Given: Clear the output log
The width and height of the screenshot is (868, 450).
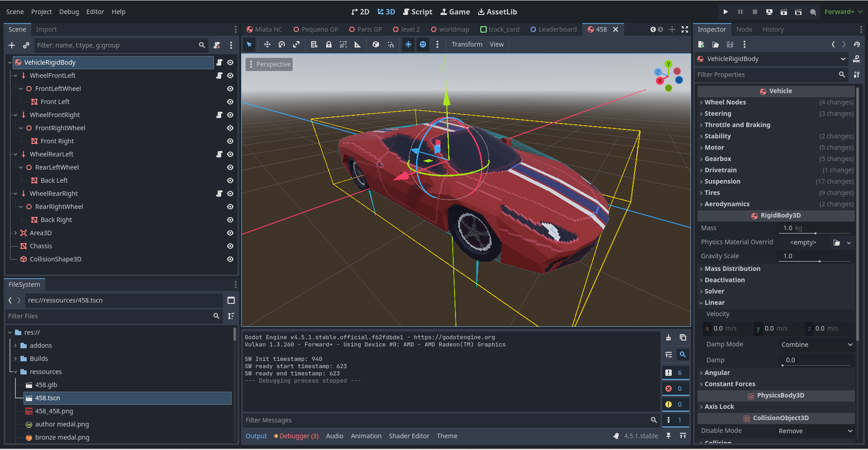Looking at the screenshot, I should point(669,337).
